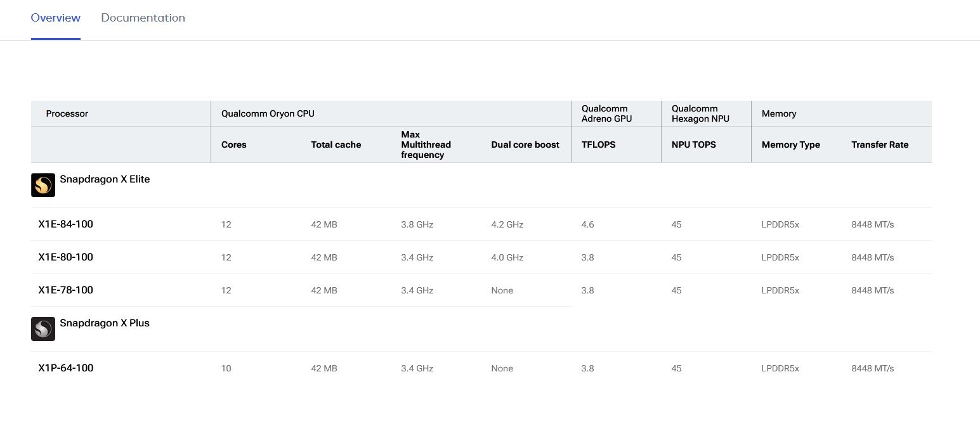
Task: Click the X1E-84-100 processor name
Action: pyautogui.click(x=66, y=224)
